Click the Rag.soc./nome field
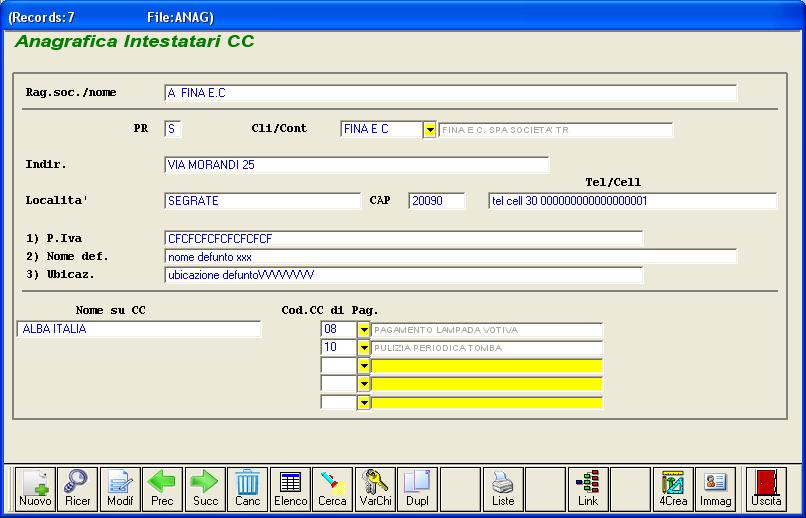This screenshot has height=518, width=806. pyautogui.click(x=451, y=93)
